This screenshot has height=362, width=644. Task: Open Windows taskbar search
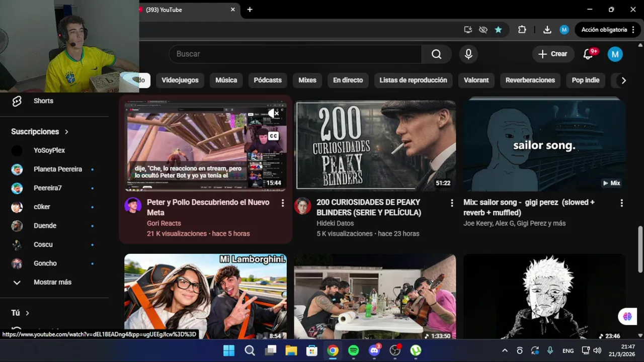(x=250, y=350)
